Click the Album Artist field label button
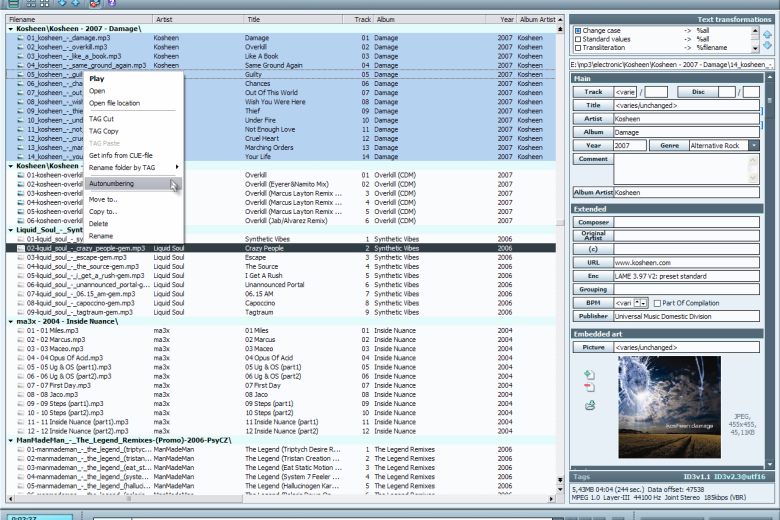 pos(593,193)
